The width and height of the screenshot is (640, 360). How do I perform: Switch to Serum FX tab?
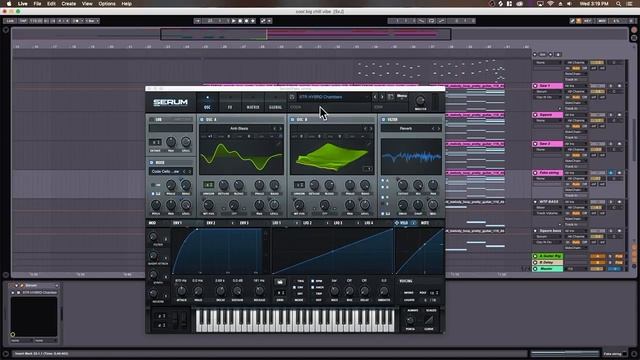(x=230, y=107)
